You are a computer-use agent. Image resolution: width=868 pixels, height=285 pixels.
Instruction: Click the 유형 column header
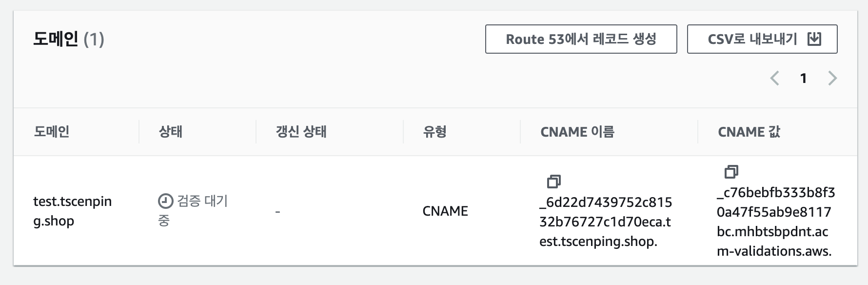point(434,132)
